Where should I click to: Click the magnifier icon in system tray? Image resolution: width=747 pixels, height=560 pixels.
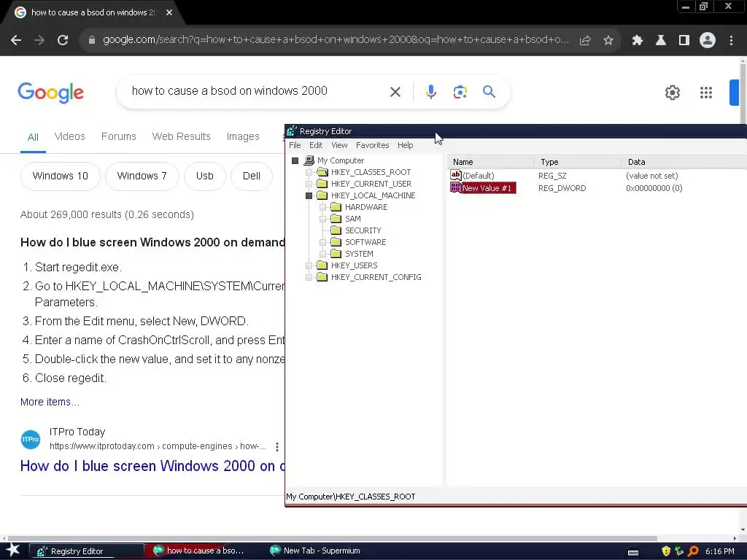click(693, 551)
